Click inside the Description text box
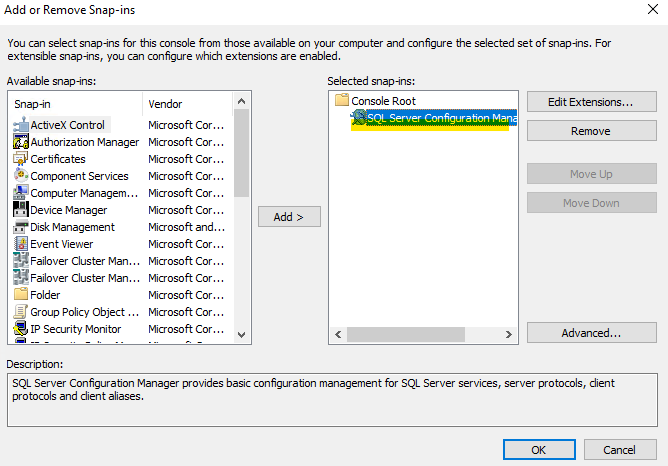668x466 pixels. [332, 400]
